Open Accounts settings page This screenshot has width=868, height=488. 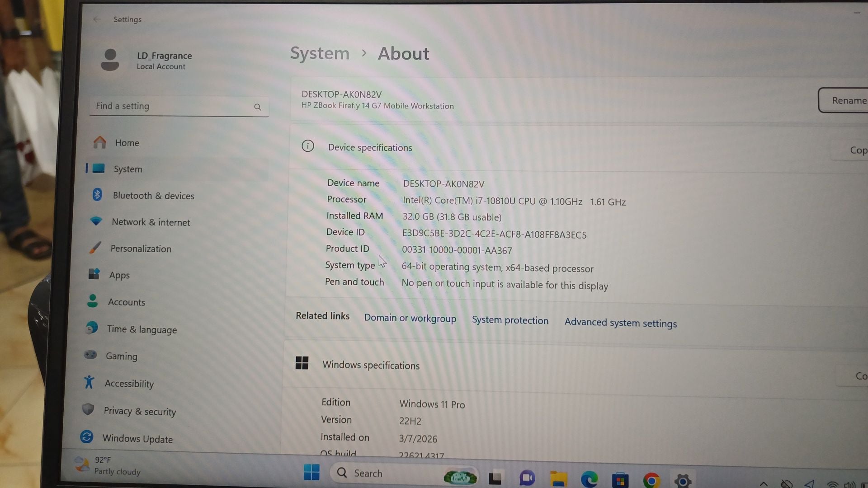[174, 302]
